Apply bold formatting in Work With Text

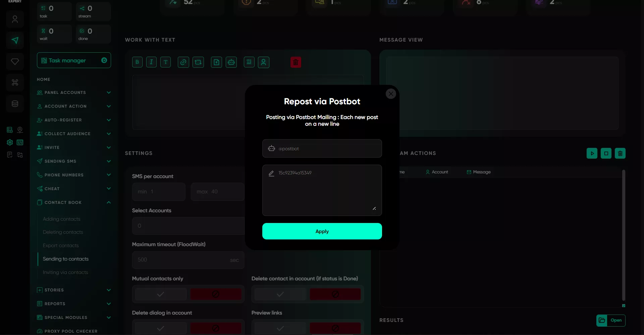pos(137,62)
